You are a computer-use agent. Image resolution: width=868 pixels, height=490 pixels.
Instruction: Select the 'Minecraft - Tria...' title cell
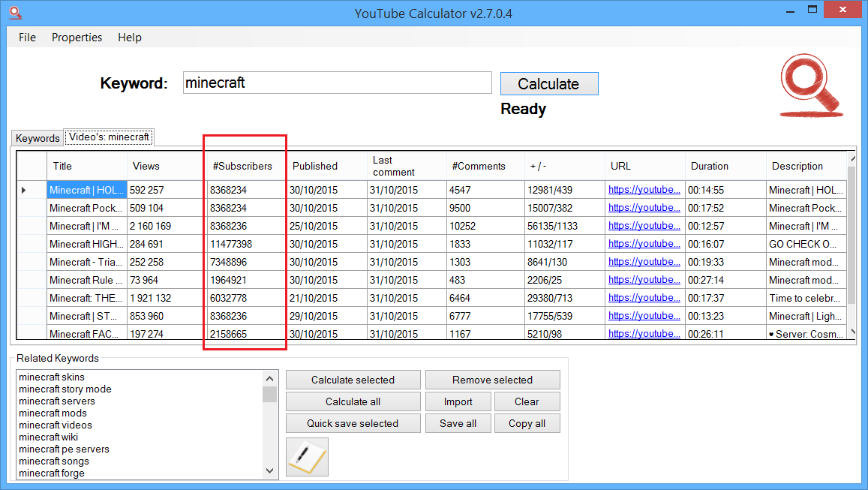click(x=87, y=262)
